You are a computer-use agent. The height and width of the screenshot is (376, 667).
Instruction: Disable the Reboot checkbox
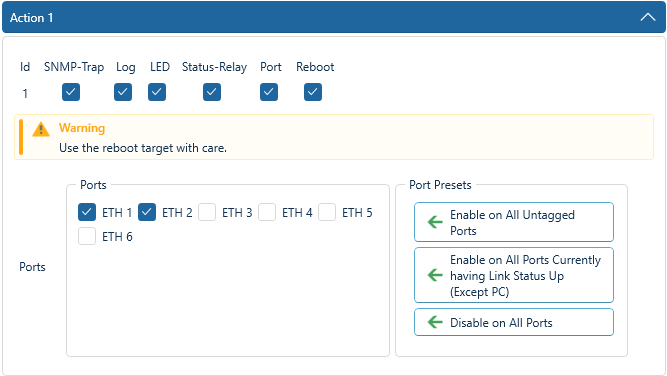pos(313,92)
